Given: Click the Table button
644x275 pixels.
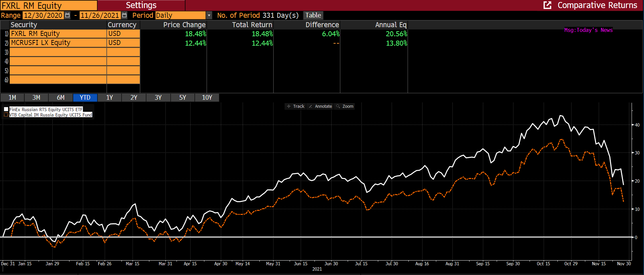Looking at the screenshot, I should [x=313, y=15].
